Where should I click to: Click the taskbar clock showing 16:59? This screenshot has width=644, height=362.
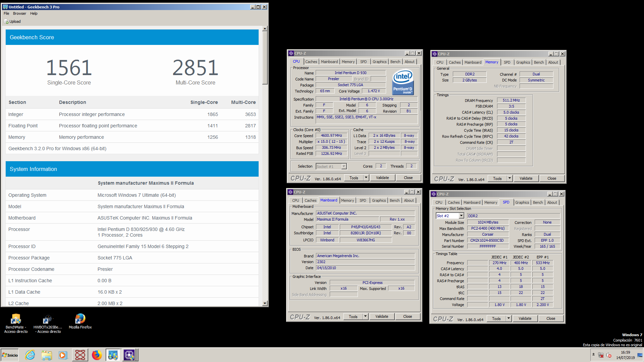(625, 355)
